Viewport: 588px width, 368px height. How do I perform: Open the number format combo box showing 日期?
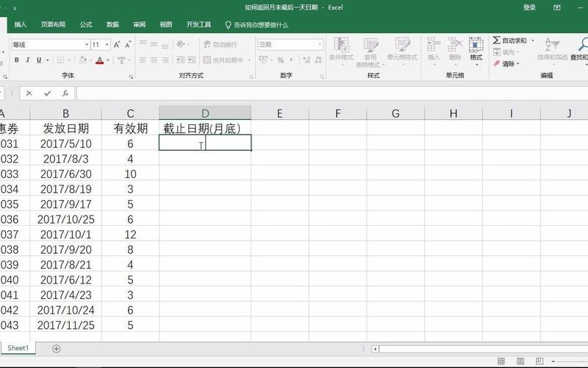pos(290,45)
